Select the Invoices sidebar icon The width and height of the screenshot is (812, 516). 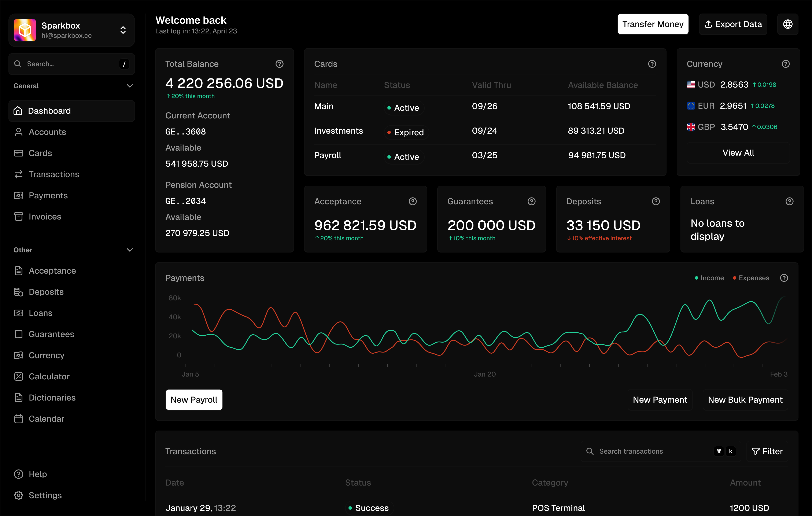click(x=19, y=216)
